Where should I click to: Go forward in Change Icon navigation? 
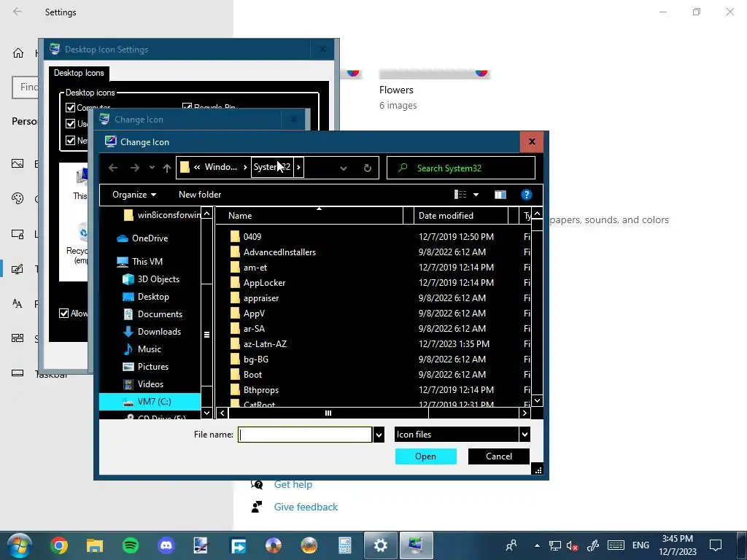coord(135,168)
